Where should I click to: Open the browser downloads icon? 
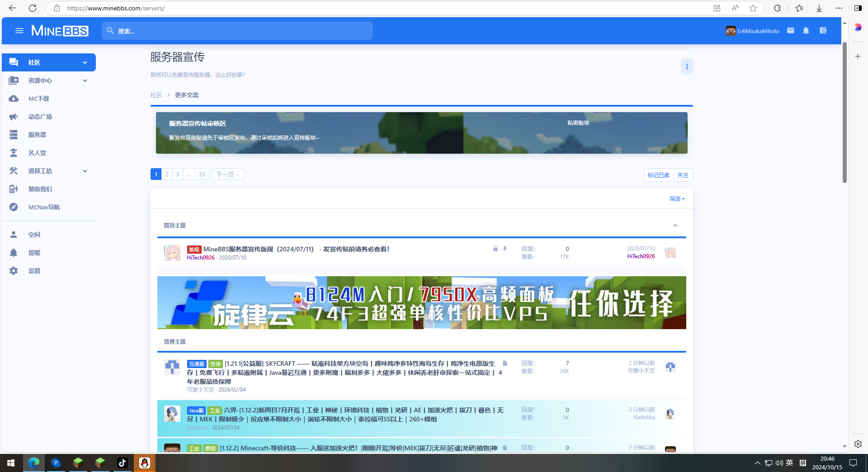click(819, 8)
